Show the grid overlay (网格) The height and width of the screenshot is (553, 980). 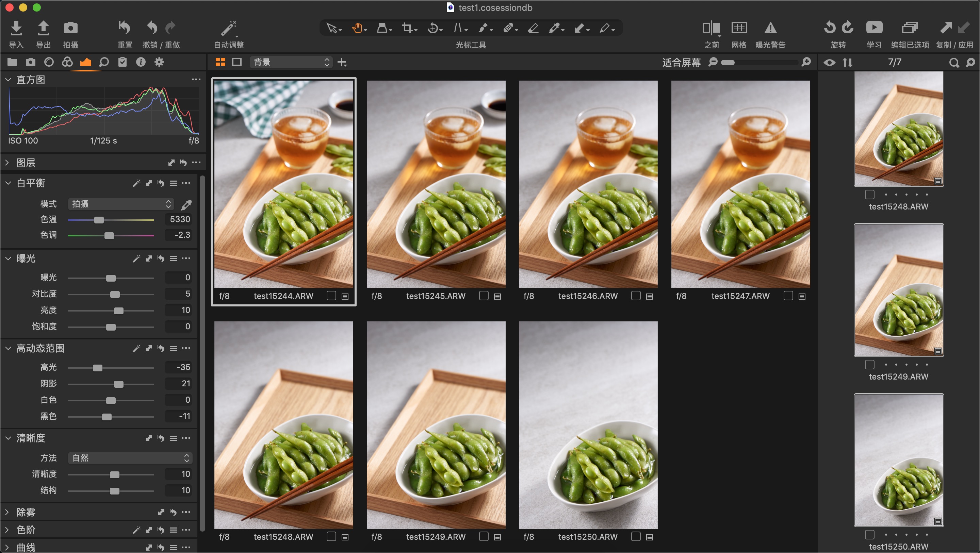(739, 28)
